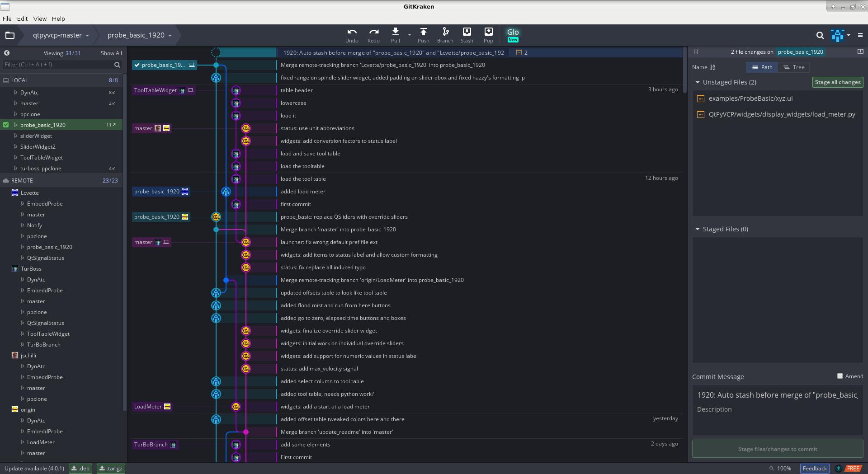Click Stage files/changes to commit
The width and height of the screenshot is (868, 474).
pos(778,449)
